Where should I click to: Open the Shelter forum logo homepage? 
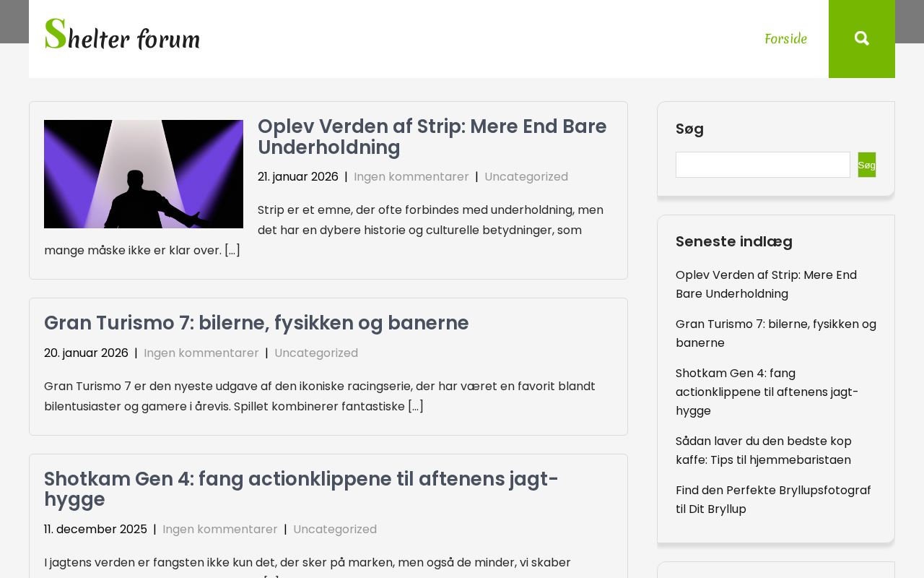coord(123,35)
